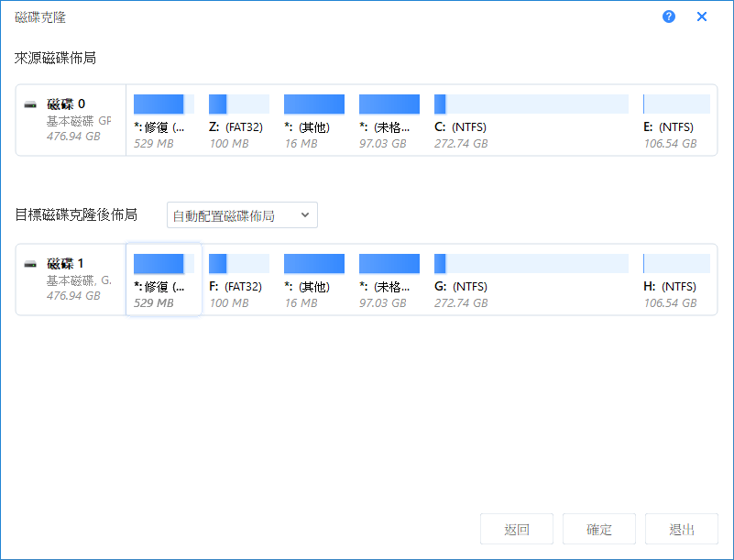The image size is (734, 560).
Task: Exit the dialog using 退出
Action: point(680,529)
